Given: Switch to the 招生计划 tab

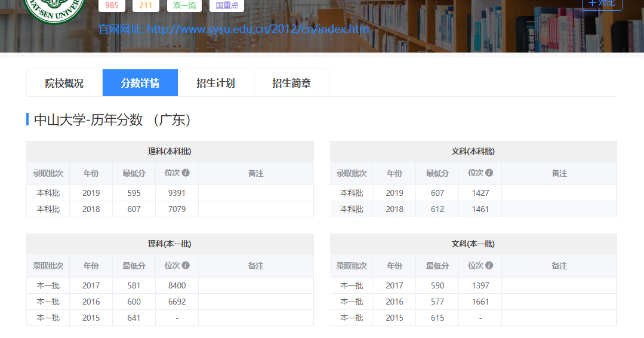Looking at the screenshot, I should (215, 83).
